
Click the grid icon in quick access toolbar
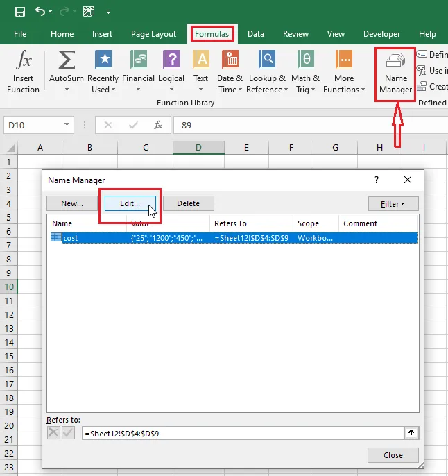pos(89,12)
